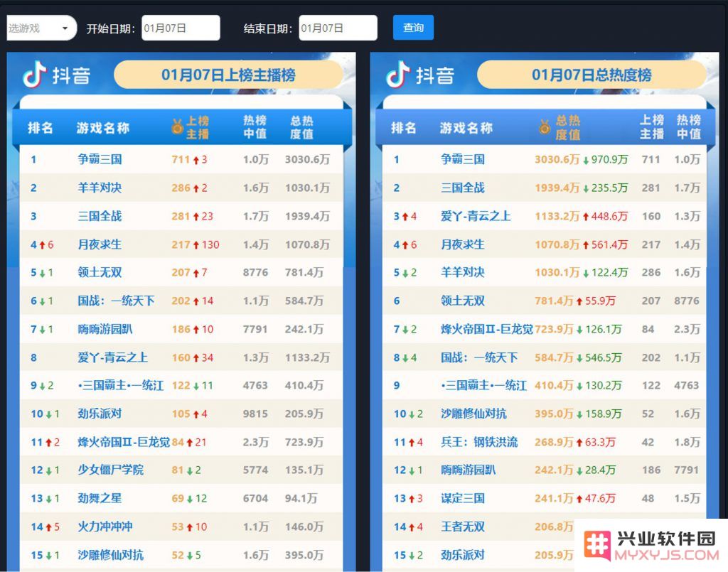Viewport: 728px width, 572px height.
Task: Open 月夜求生 in the right table
Action: pos(463,244)
